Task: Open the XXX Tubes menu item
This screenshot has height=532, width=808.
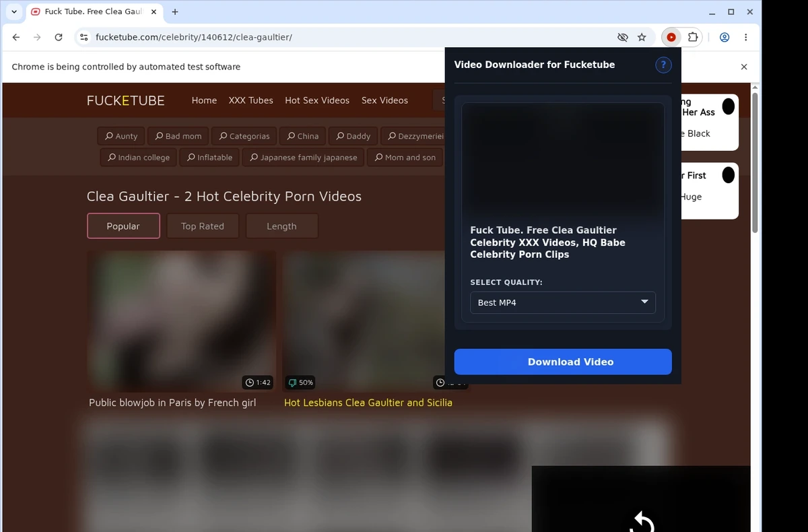Action: pyautogui.click(x=250, y=100)
